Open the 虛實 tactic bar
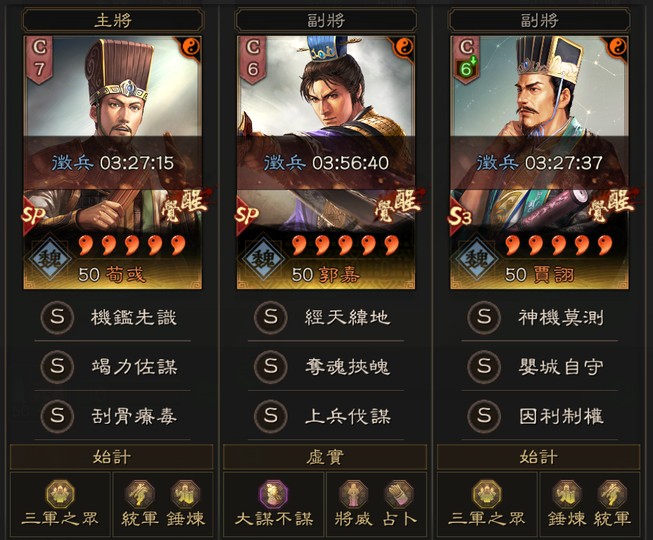Viewport: 653px width, 540px height. coord(325,457)
